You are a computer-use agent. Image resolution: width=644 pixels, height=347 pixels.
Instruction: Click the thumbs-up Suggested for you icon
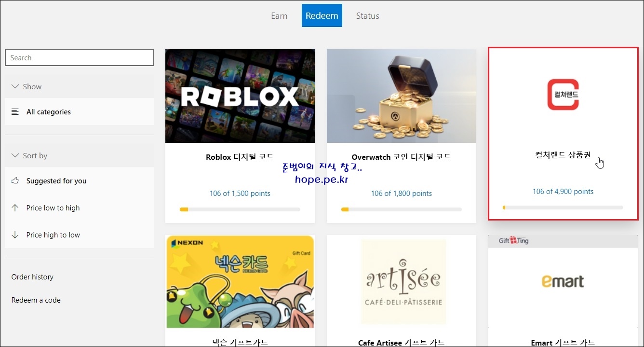pyautogui.click(x=15, y=180)
